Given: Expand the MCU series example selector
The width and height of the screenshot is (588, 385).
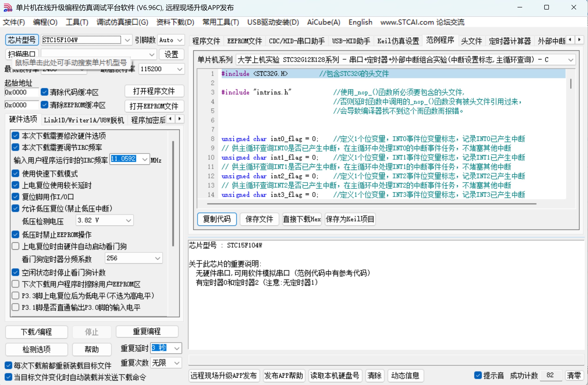Looking at the screenshot, I should pos(571,60).
